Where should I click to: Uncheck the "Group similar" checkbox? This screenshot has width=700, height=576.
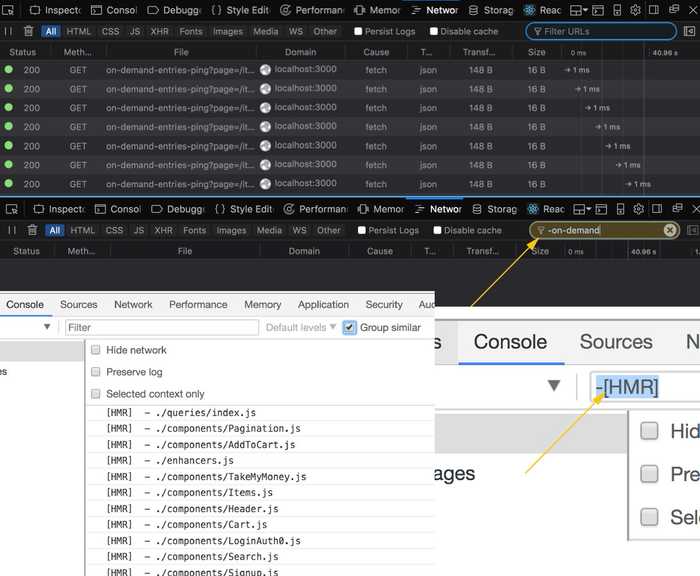point(349,327)
